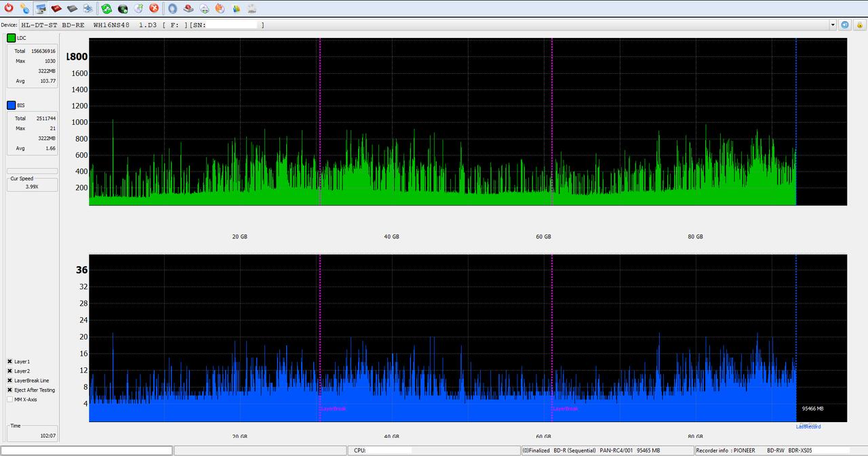
Task: Click LDC Avg value 103.77
Action: [x=47, y=81]
